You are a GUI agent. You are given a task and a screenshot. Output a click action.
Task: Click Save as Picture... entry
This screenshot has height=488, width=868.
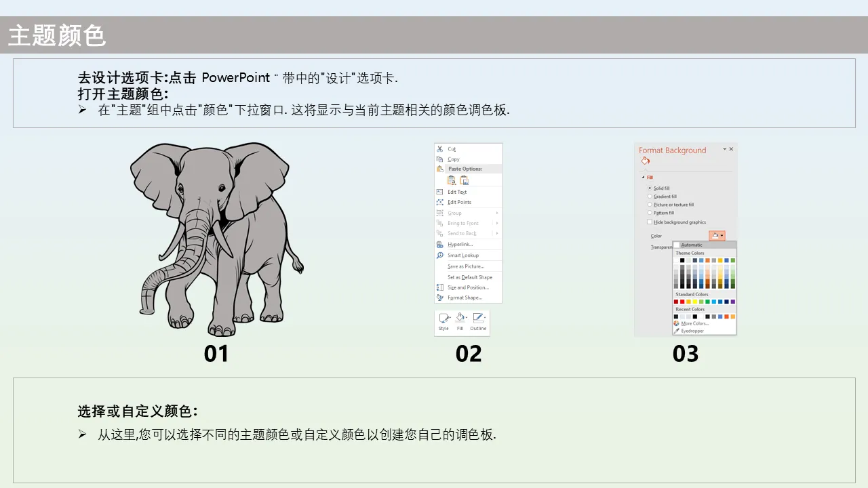click(x=465, y=266)
